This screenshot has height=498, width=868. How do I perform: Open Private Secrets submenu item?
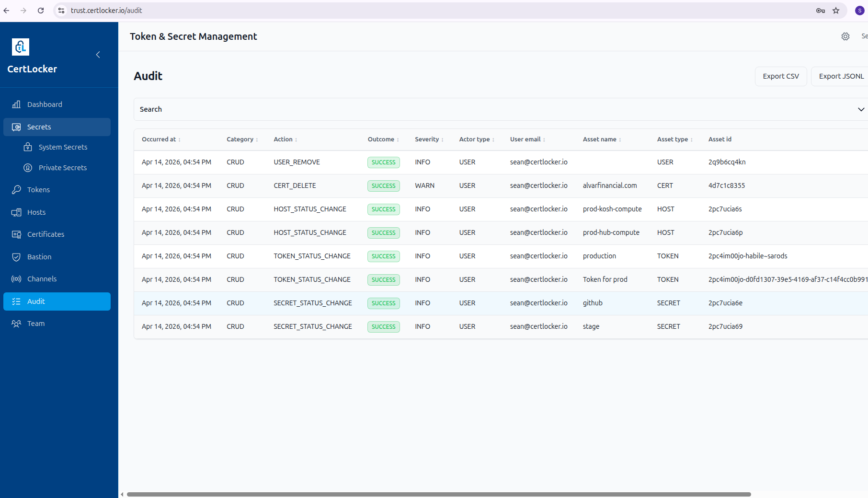(x=63, y=168)
